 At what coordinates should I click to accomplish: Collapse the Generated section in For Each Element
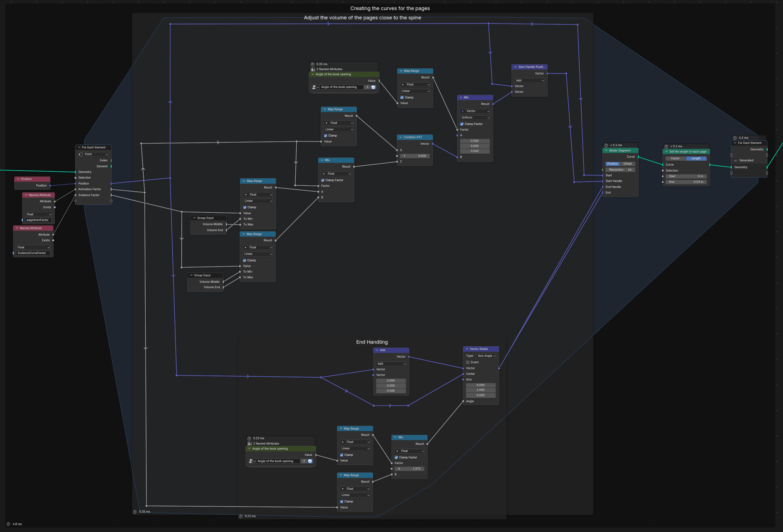click(735, 160)
